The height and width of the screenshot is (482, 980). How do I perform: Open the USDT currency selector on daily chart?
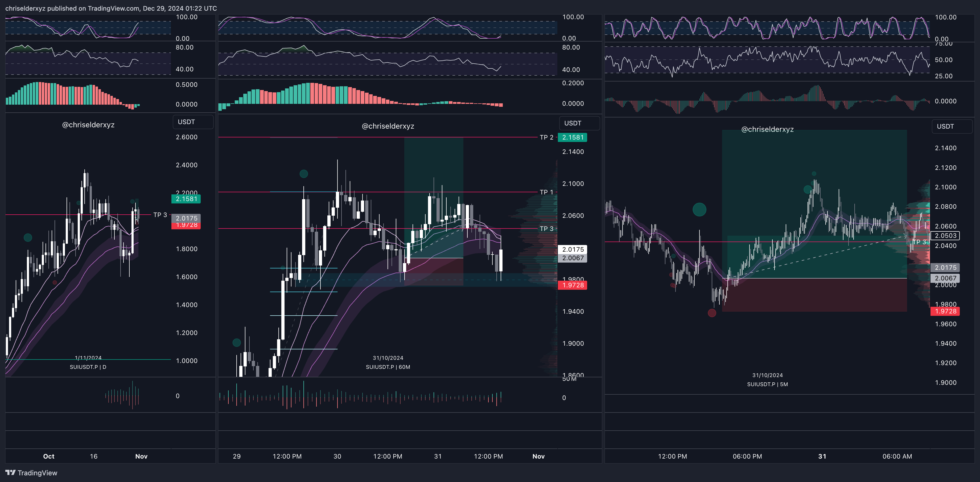(193, 122)
